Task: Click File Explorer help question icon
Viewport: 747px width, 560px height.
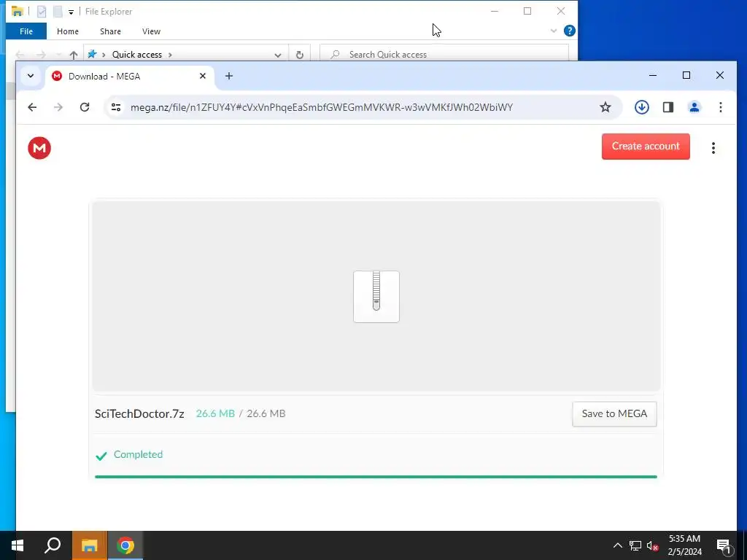Action: click(x=569, y=31)
